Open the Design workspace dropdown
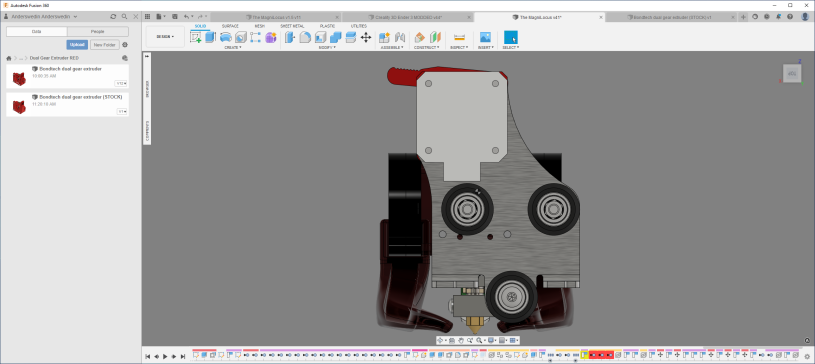The image size is (815, 364). 165,37
